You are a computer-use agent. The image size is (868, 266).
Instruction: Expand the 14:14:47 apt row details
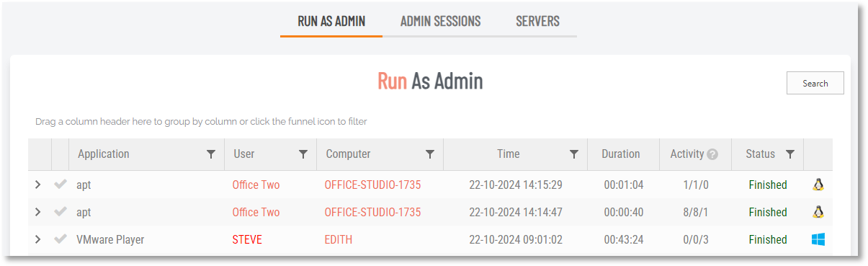click(x=38, y=212)
